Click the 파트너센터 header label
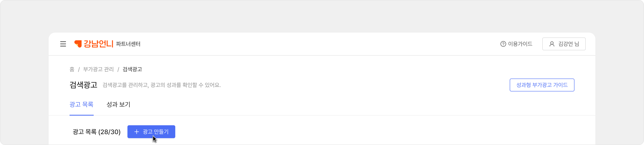This screenshot has height=145, width=644. [128, 44]
